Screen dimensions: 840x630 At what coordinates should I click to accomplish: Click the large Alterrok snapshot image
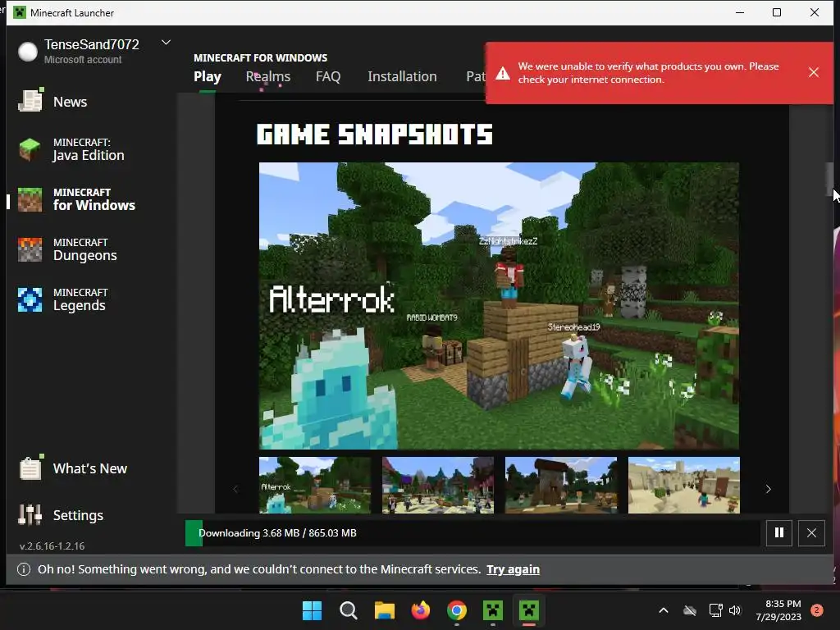499,305
